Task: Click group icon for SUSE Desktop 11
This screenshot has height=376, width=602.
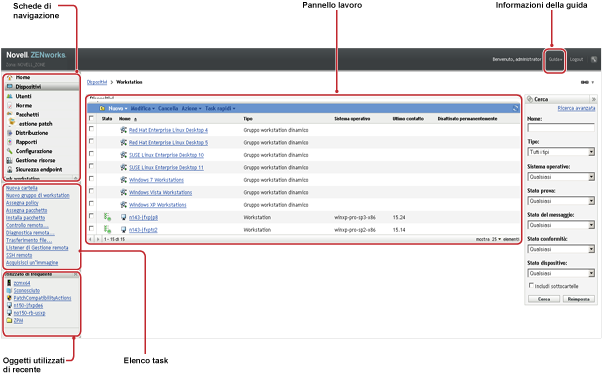Action: pyautogui.click(x=123, y=167)
